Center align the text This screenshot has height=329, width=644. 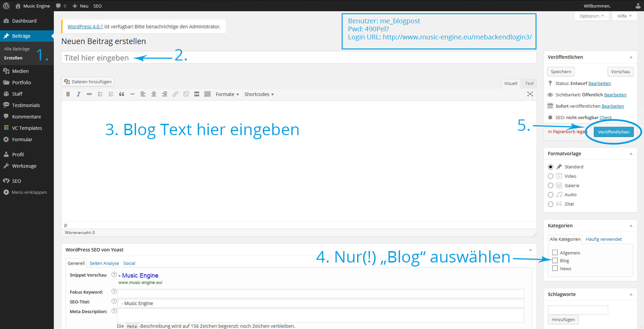[154, 94]
